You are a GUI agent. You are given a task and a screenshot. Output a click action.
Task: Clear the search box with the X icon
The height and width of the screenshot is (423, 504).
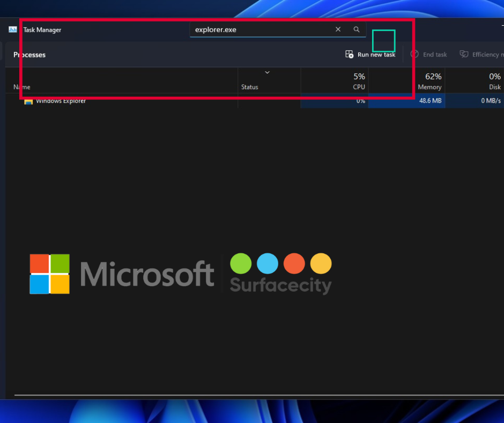pyautogui.click(x=338, y=30)
